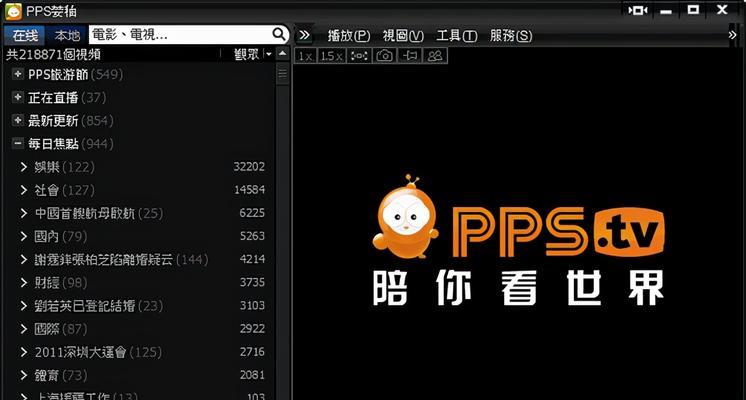Open the 播放(P) menu
746x400 pixels.
point(349,36)
